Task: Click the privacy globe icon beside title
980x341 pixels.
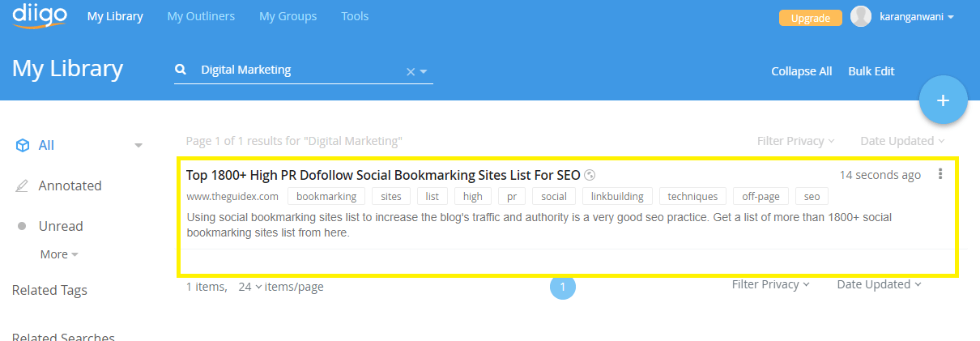Action: pyautogui.click(x=590, y=175)
